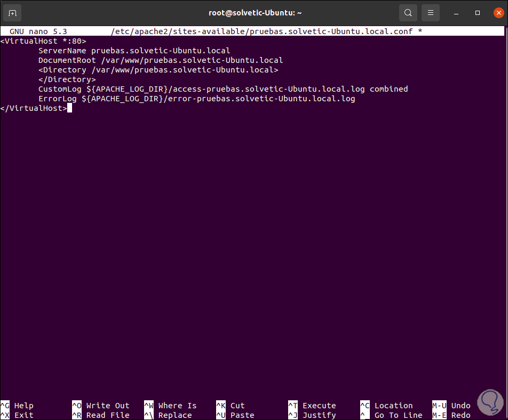The image size is (508, 420).
Task: Click the ^T Execute shortcut
Action: (x=312, y=406)
